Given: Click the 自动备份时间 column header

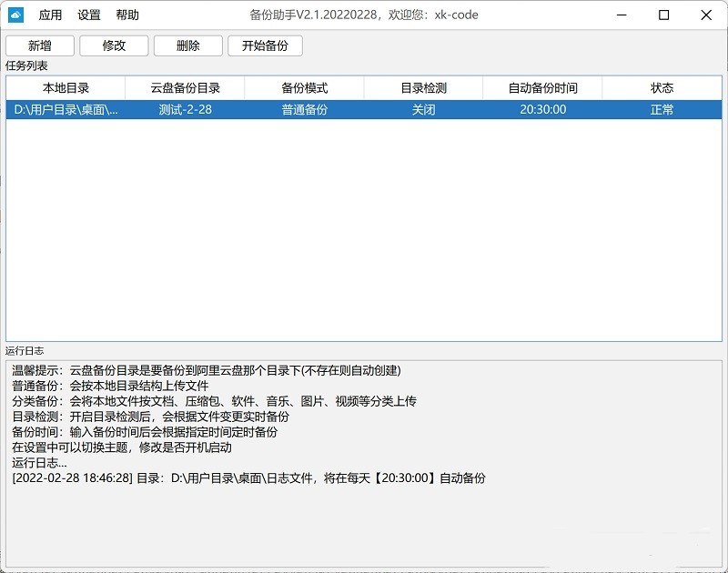Looking at the screenshot, I should [x=541, y=86].
